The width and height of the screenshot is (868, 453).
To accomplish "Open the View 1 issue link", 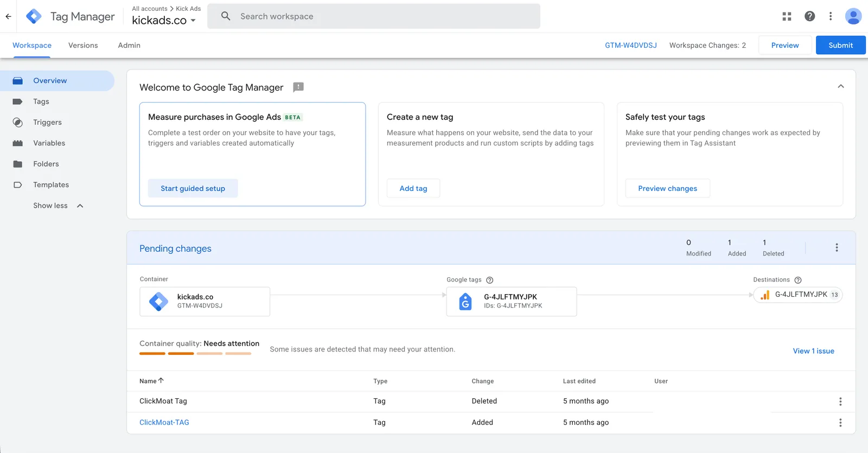I will [x=814, y=351].
